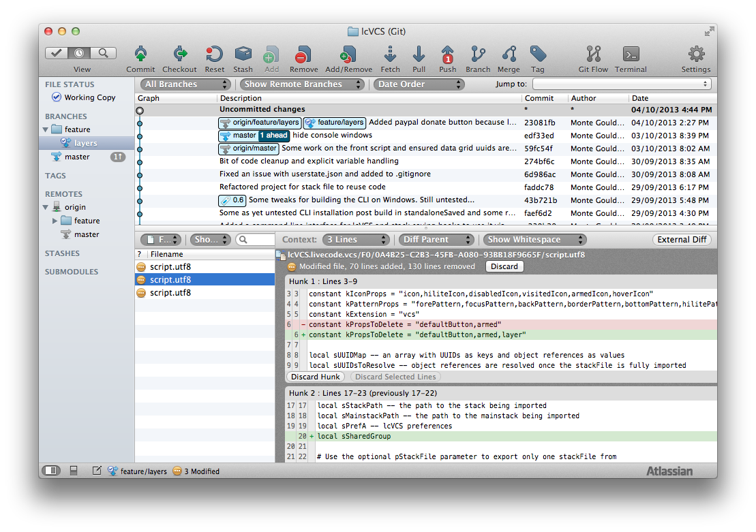Image resolution: width=756 pixels, height=532 pixels.
Task: Pull changes with the Pull icon
Action: (419, 54)
